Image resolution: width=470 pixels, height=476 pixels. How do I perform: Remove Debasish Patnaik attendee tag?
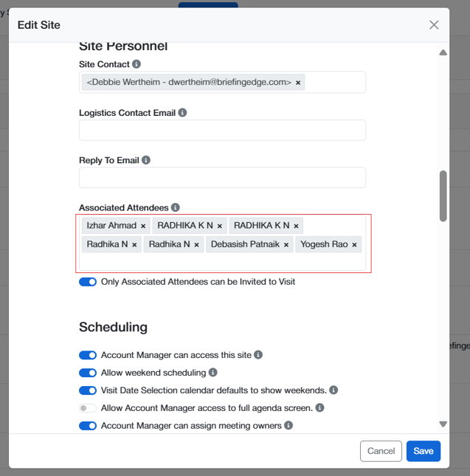pyautogui.click(x=286, y=245)
